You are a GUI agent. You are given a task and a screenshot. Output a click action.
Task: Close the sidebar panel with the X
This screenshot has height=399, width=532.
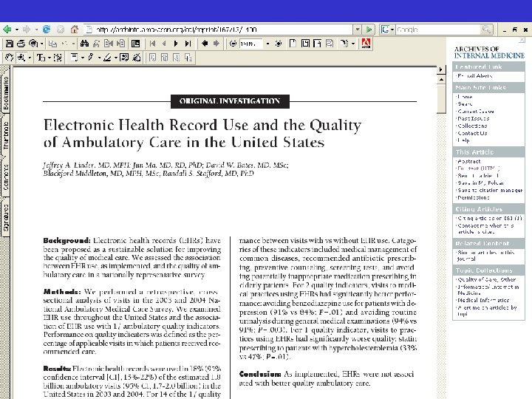[x=522, y=40]
